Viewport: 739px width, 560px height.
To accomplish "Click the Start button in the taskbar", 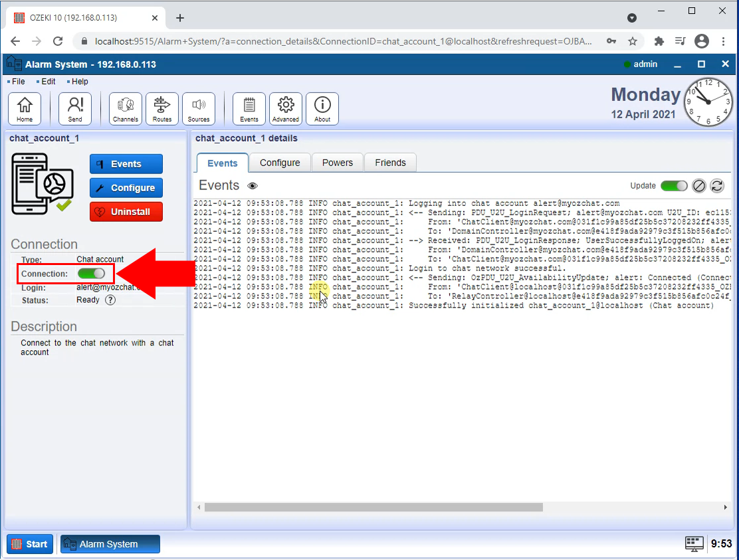I will (x=29, y=543).
